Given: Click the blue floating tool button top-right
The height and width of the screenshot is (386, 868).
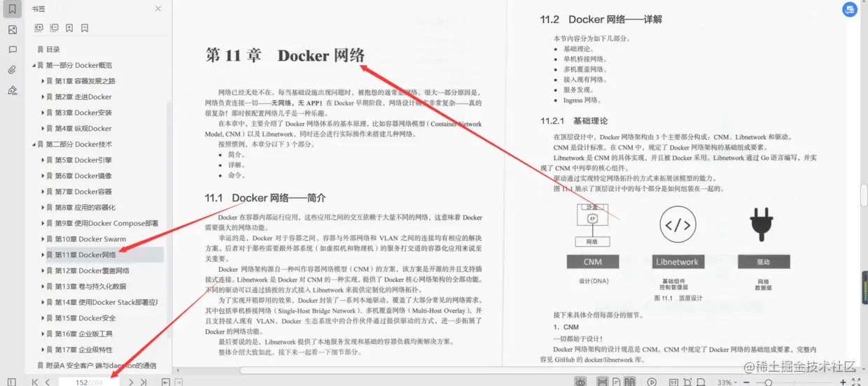Looking at the screenshot, I should point(850,10).
